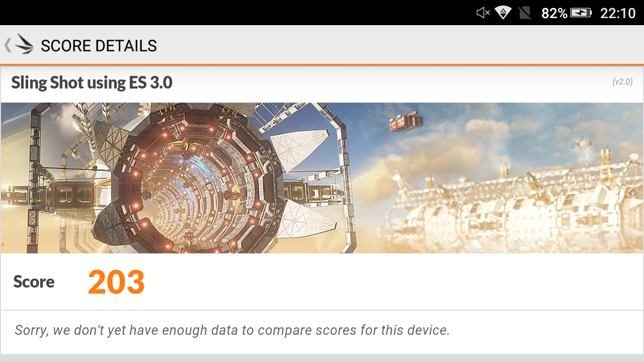
Task: Tap the battery charging icon
Action: (581, 13)
